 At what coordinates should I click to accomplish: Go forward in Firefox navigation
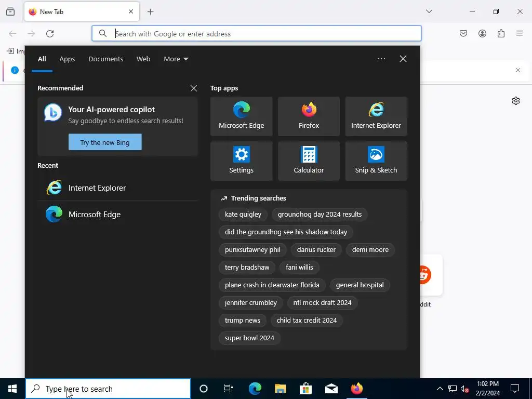click(x=31, y=34)
